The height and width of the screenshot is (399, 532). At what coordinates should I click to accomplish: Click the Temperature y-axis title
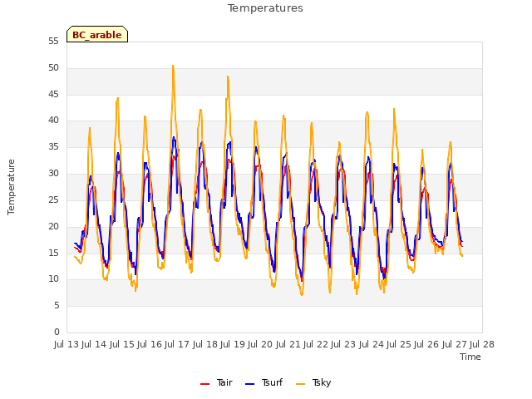click(11, 187)
